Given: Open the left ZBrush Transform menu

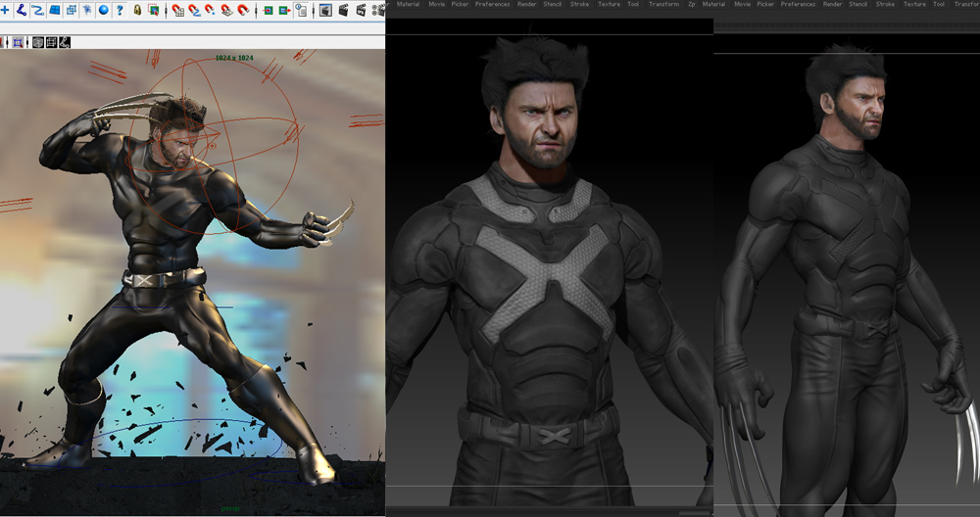Looking at the screenshot, I should [x=663, y=4].
